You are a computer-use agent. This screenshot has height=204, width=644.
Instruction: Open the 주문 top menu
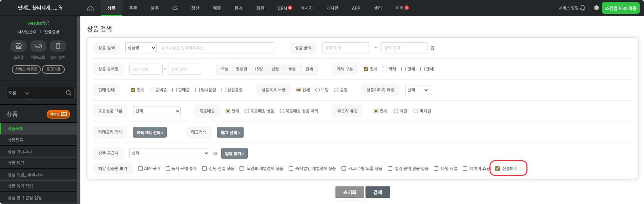click(133, 8)
